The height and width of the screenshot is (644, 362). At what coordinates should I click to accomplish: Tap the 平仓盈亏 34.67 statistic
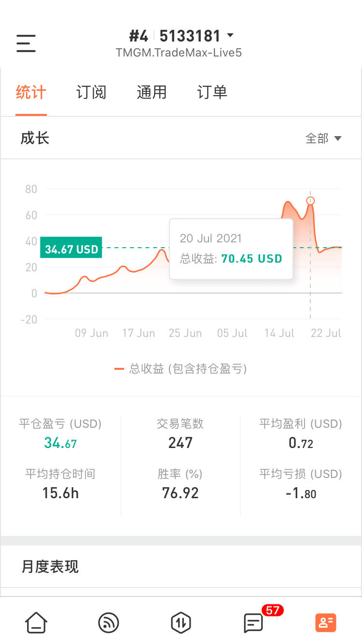(60, 434)
